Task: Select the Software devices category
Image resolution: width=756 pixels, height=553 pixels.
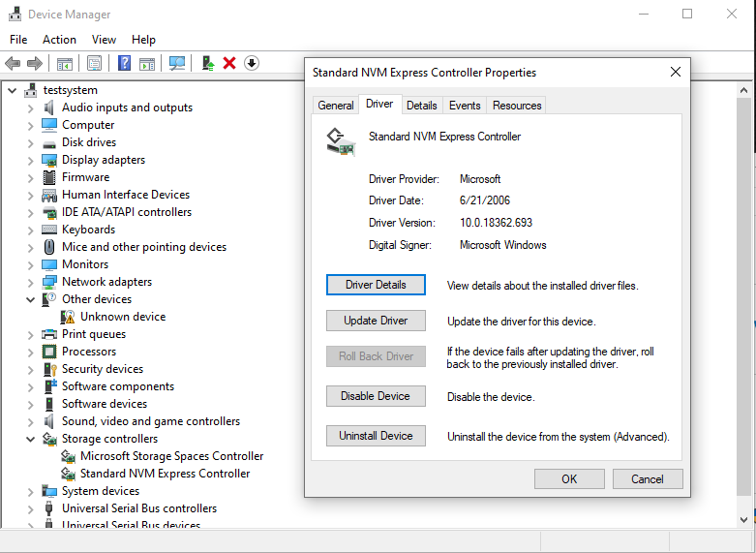Action: coord(105,404)
